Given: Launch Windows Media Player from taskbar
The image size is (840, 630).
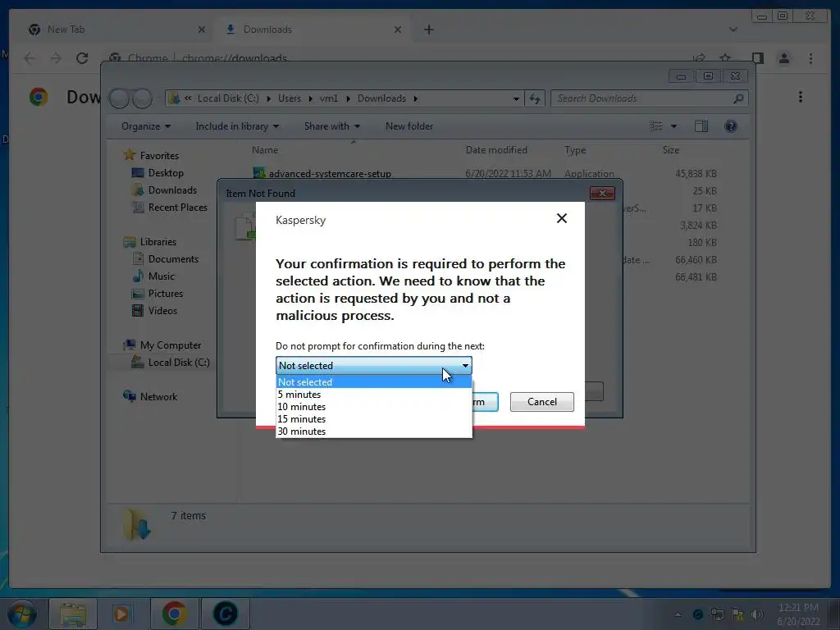Looking at the screenshot, I should [122, 614].
